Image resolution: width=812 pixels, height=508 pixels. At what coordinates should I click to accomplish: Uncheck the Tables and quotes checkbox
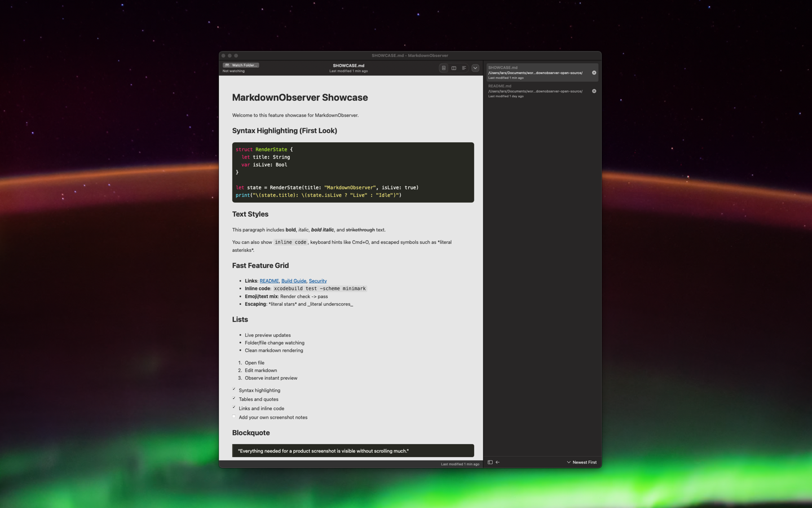click(x=234, y=398)
